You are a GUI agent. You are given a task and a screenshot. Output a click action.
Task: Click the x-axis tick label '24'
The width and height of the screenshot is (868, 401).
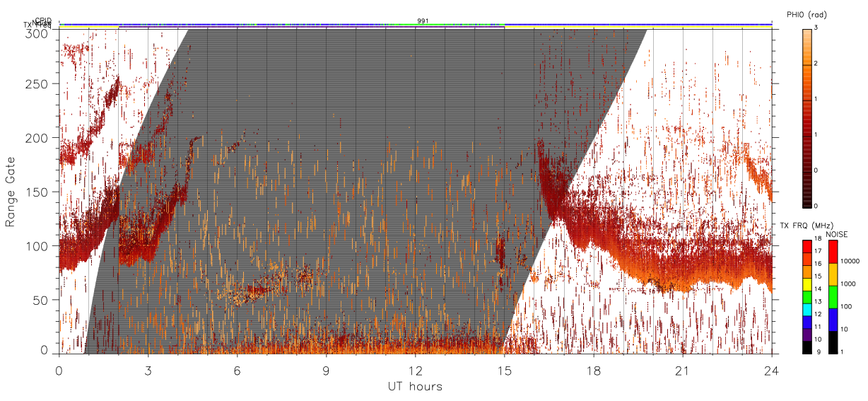(772, 370)
